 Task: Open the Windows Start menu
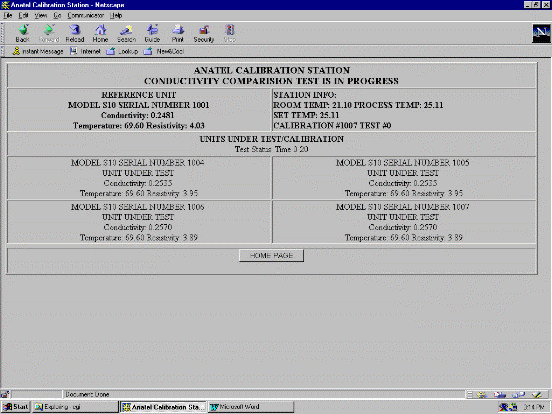pyautogui.click(x=15, y=407)
